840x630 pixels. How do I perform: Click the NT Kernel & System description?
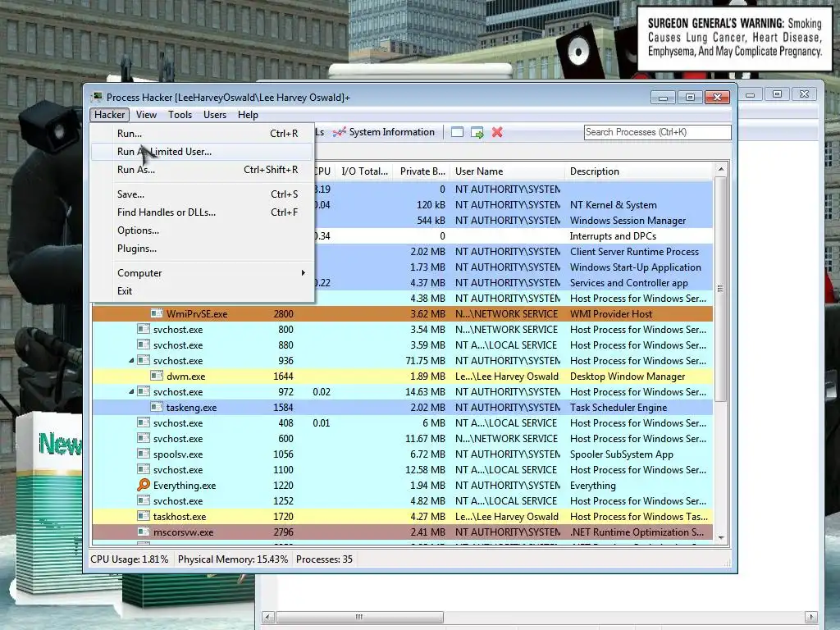(x=613, y=204)
